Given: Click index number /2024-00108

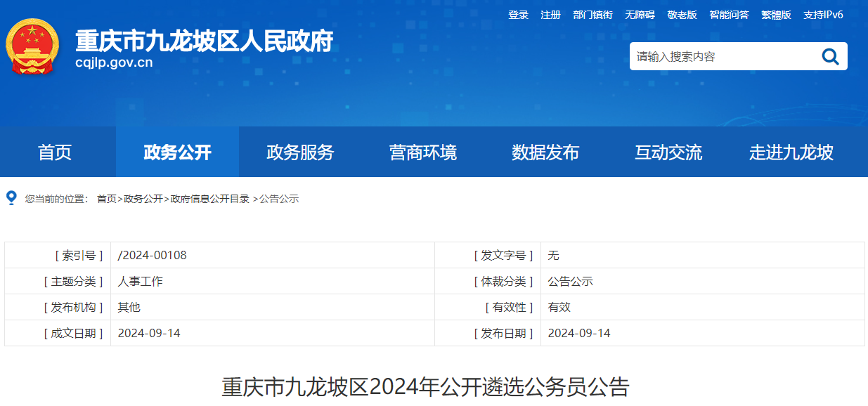Looking at the screenshot, I should point(153,255).
